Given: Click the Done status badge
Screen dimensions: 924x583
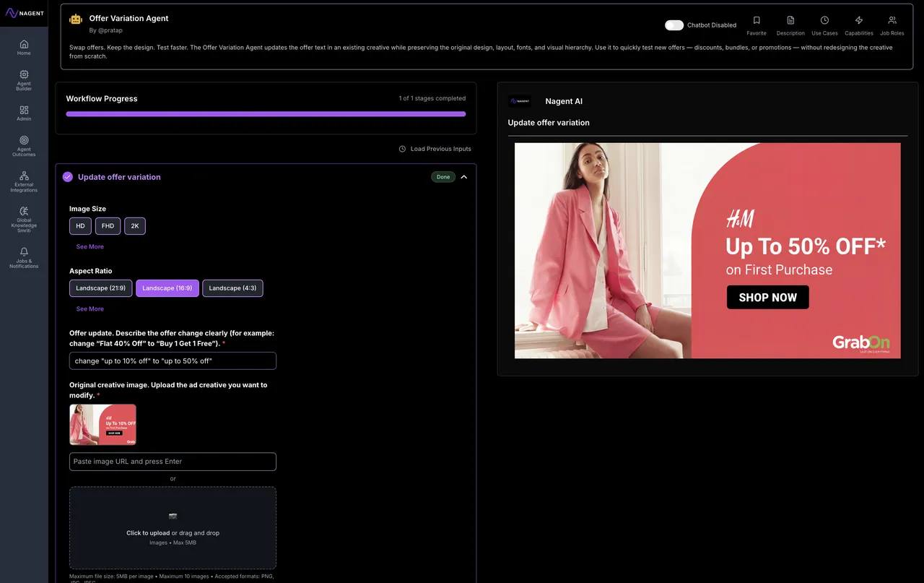Looking at the screenshot, I should coord(443,177).
